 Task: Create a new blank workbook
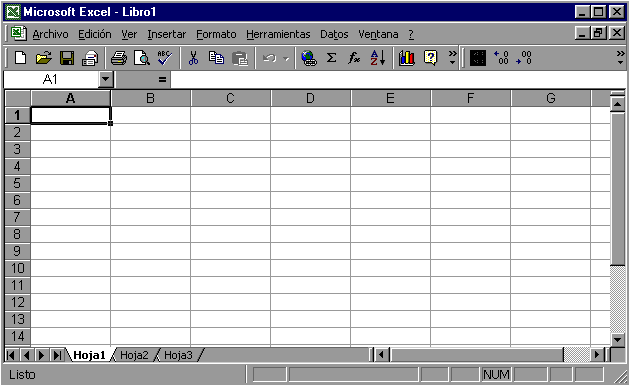[x=20, y=58]
